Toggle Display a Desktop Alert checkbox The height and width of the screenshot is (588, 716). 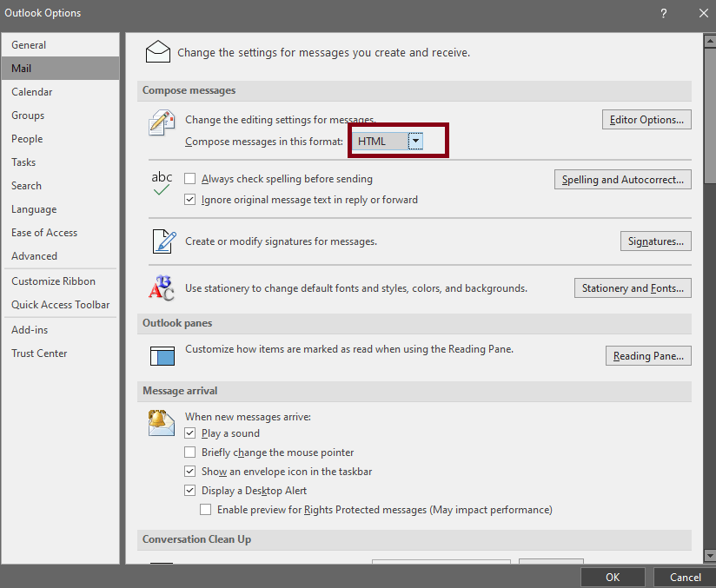tap(190, 491)
